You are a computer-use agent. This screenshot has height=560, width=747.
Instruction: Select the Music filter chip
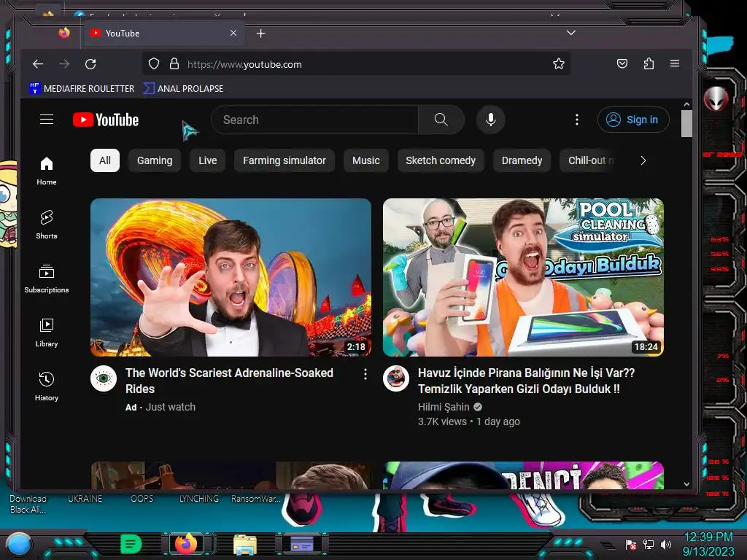366,160
